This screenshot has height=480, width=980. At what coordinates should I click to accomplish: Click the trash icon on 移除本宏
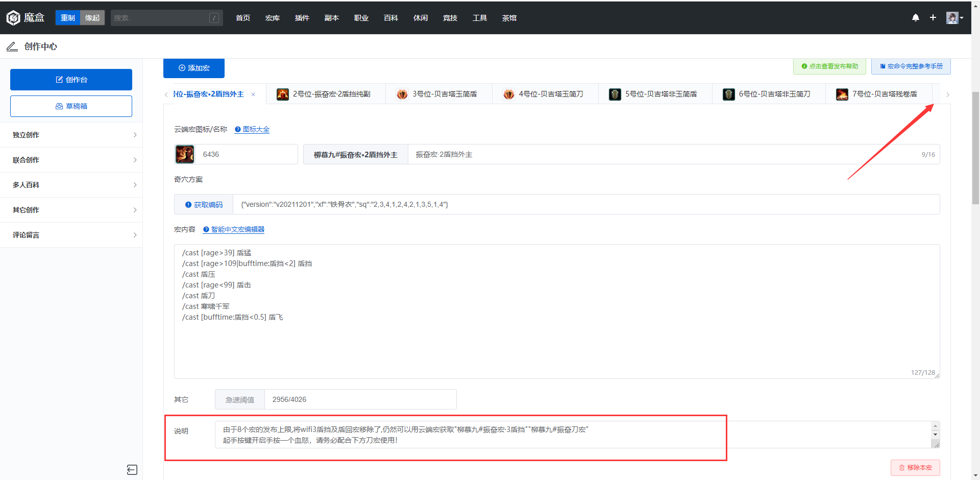[x=901, y=467]
